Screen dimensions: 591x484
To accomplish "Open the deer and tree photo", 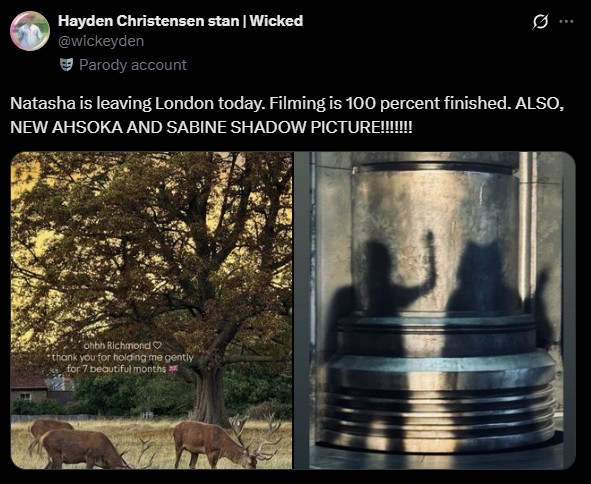I will pyautogui.click(x=152, y=310).
